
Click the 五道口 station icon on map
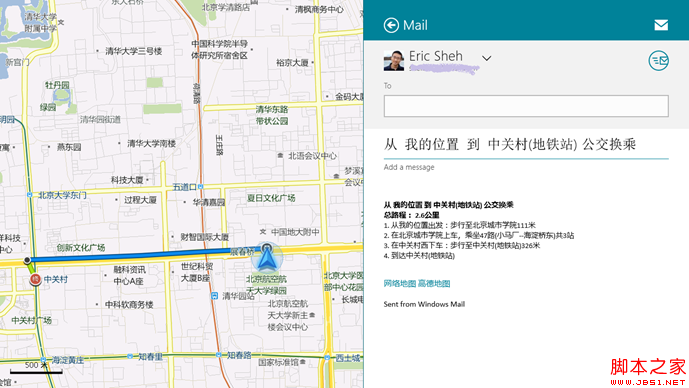200,187
